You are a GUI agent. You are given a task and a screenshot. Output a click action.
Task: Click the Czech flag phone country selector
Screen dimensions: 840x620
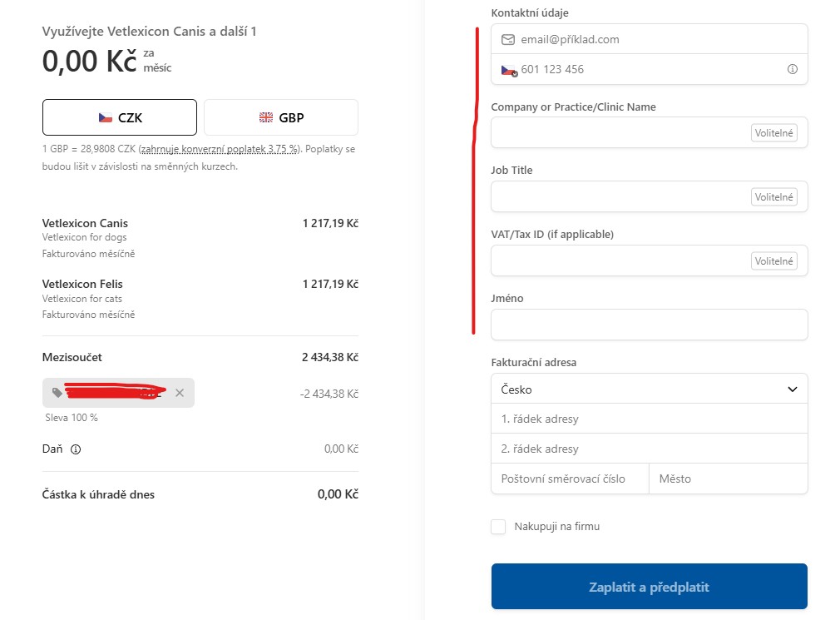[509, 70]
